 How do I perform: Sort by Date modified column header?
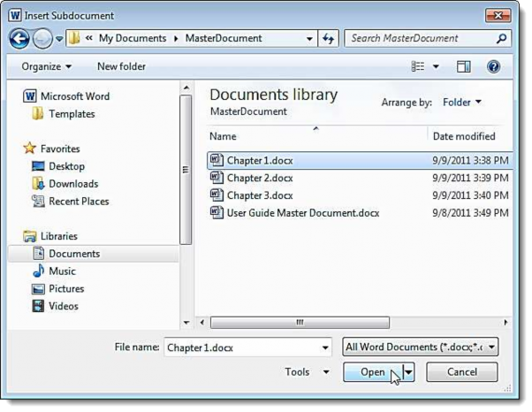point(464,136)
